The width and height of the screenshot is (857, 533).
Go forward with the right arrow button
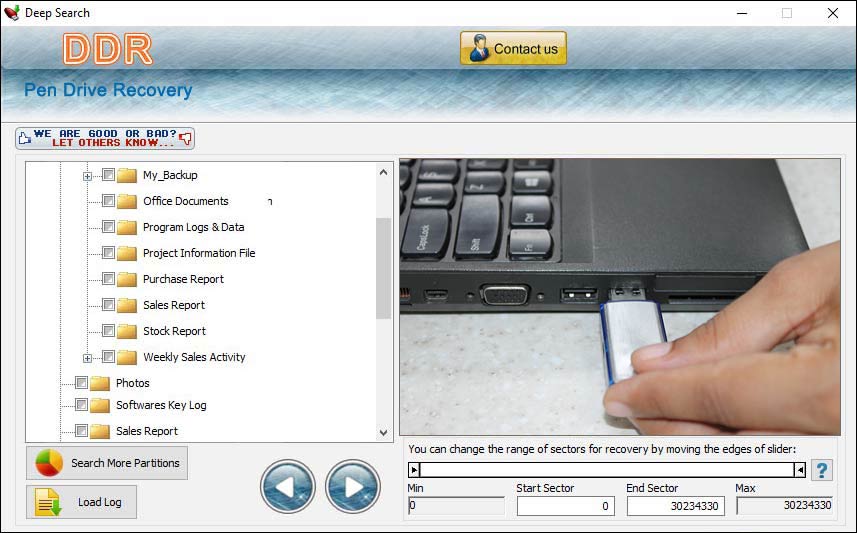point(353,487)
